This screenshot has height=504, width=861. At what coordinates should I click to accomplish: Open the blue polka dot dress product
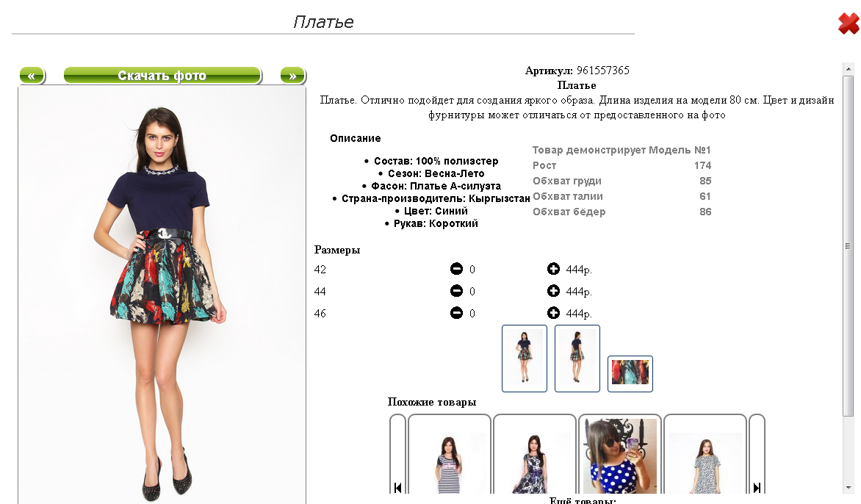[x=619, y=455]
